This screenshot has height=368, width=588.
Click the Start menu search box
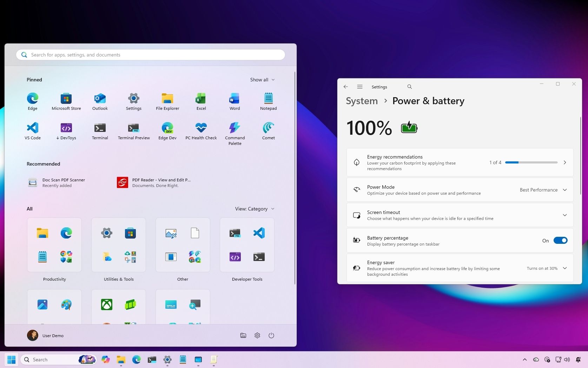(150, 55)
